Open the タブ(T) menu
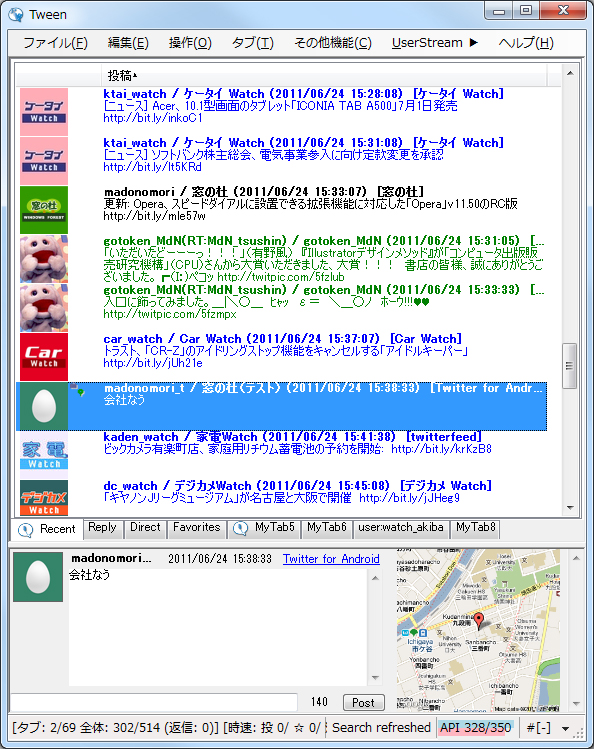Image resolution: width=594 pixels, height=749 pixels. tap(253, 43)
